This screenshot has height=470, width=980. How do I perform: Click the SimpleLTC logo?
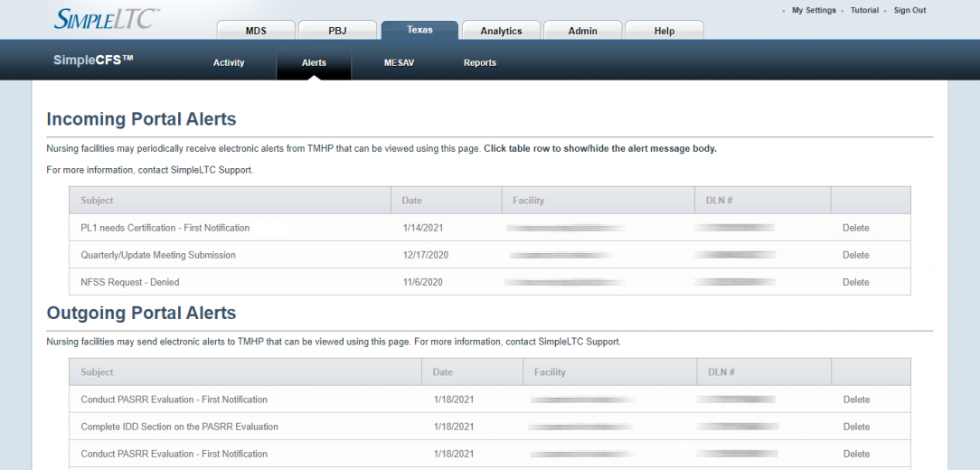pyautogui.click(x=107, y=19)
